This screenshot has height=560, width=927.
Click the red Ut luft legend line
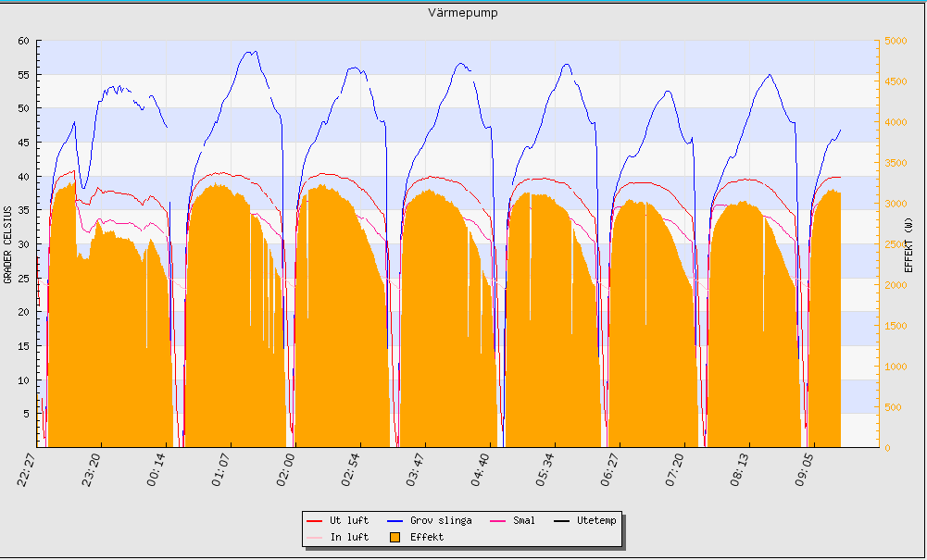click(314, 521)
